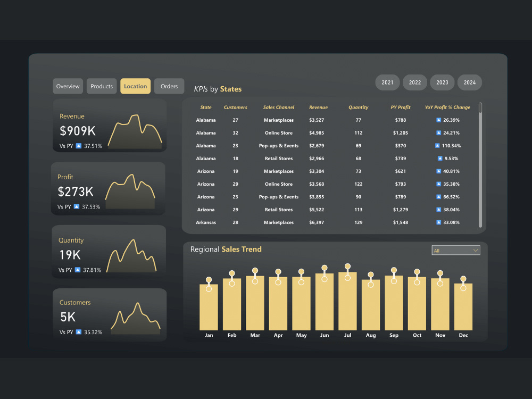The image size is (532, 399).
Task: Filter dashboard by year 2023
Action: pos(442,82)
